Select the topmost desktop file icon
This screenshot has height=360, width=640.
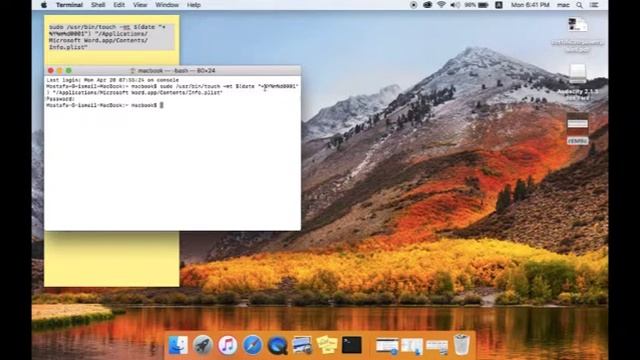[578, 25]
